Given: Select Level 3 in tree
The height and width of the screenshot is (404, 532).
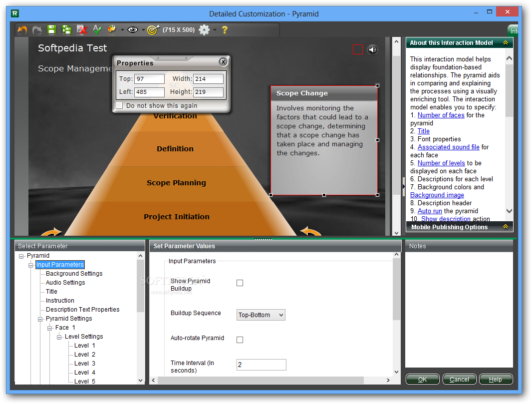Looking at the screenshot, I should (84, 364).
